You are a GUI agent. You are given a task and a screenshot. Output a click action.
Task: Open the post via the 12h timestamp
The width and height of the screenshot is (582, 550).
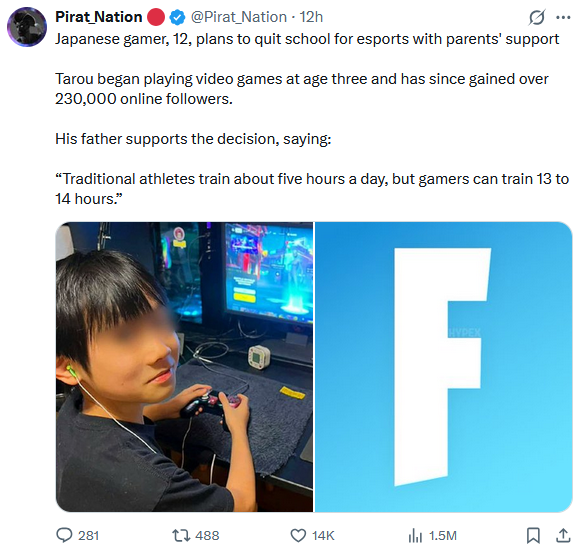click(x=311, y=17)
